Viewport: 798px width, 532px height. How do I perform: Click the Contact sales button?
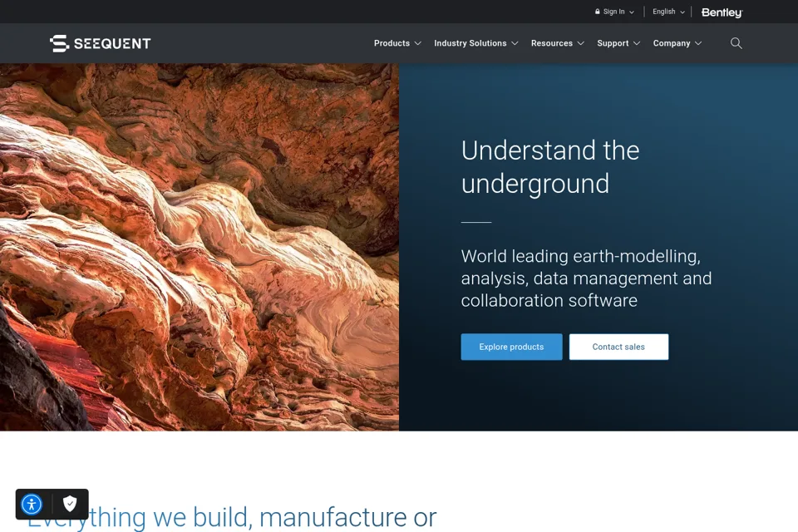[x=618, y=347]
